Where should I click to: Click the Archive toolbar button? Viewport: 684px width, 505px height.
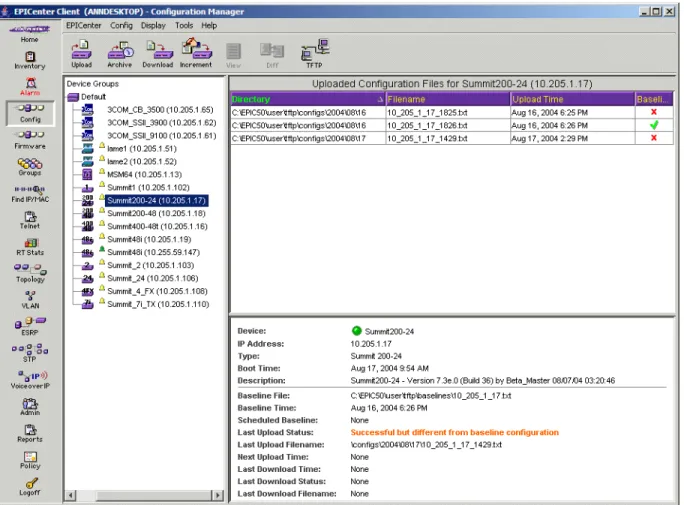click(x=120, y=55)
